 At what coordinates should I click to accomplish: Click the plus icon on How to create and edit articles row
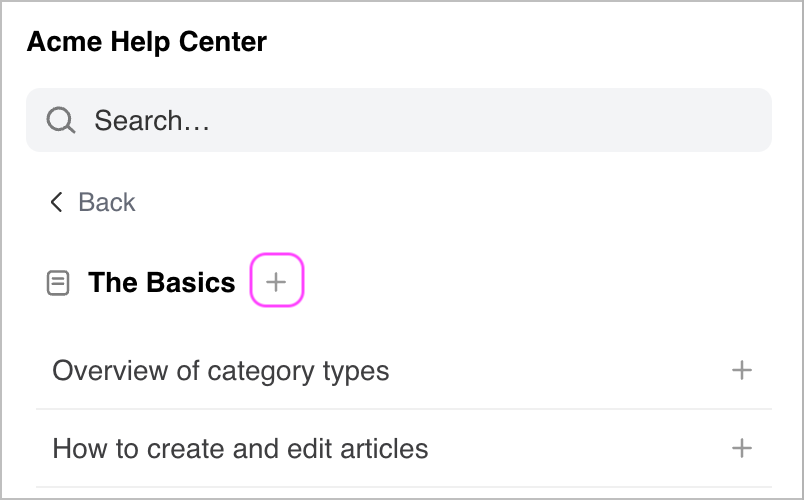click(741, 448)
